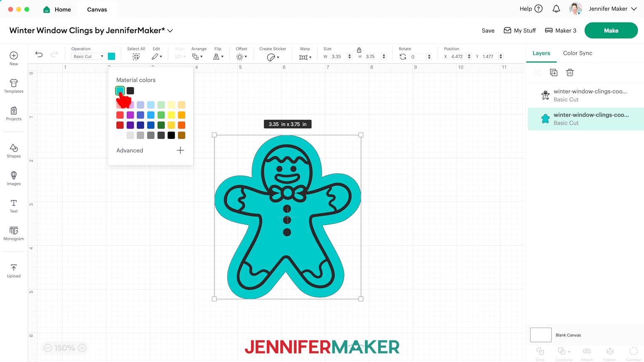644x362 pixels.
Task: Open Help
Action: (x=531, y=9)
